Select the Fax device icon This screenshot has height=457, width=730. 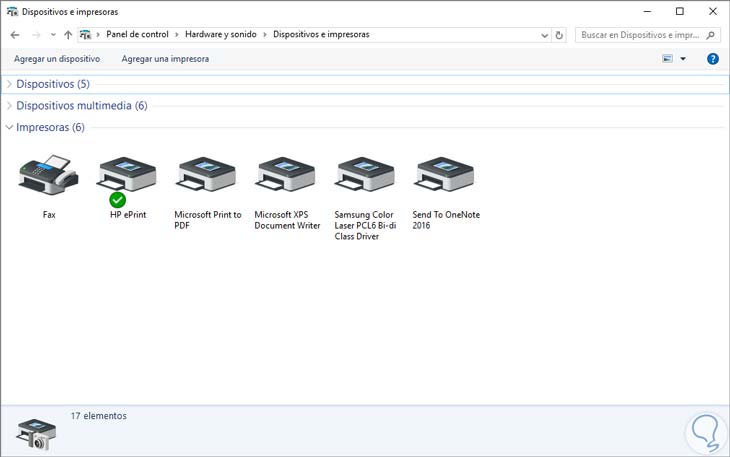(x=48, y=175)
